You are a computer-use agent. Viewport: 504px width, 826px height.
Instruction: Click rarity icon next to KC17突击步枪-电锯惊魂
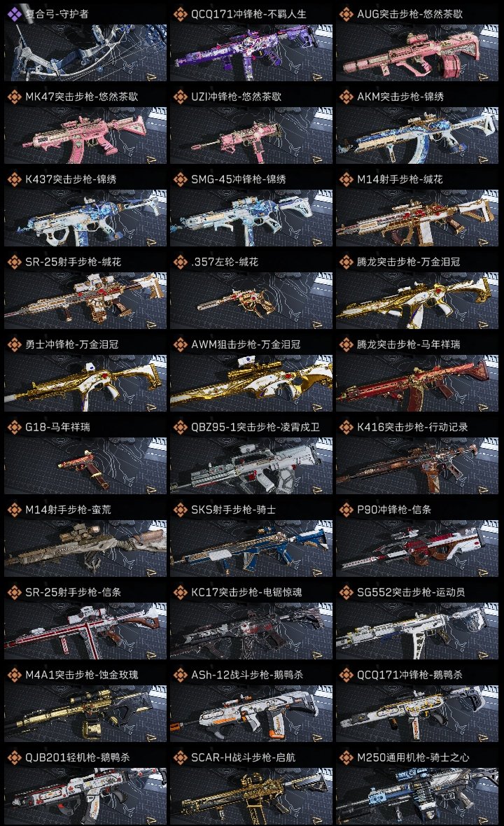(x=180, y=592)
